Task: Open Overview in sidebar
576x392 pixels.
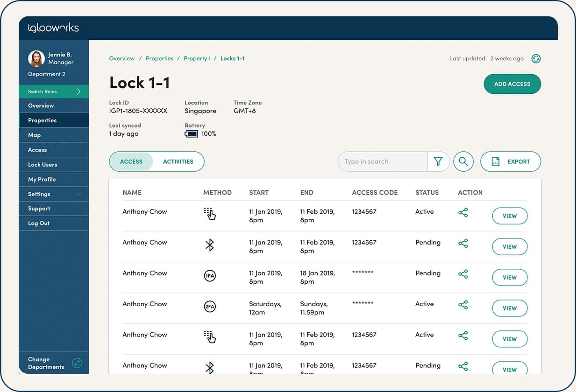Action: pos(54,105)
